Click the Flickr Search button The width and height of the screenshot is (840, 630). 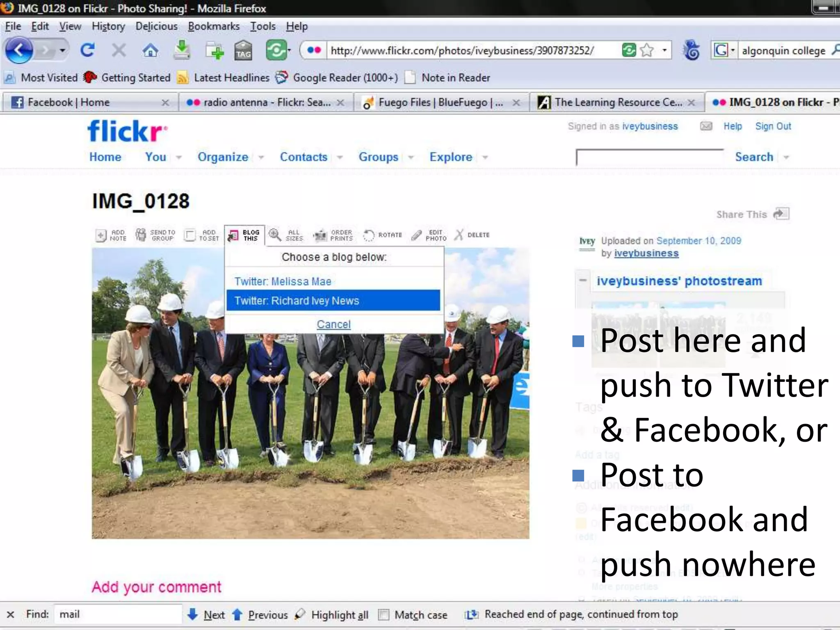(754, 157)
